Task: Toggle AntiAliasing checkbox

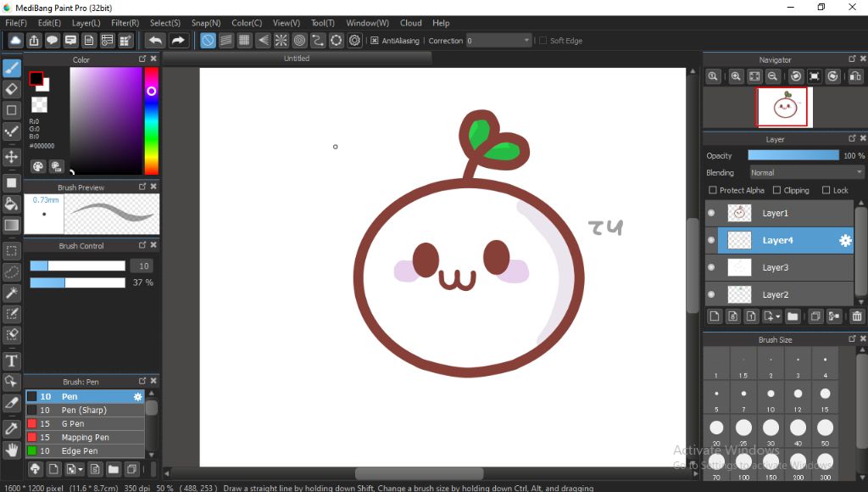Action: [374, 41]
